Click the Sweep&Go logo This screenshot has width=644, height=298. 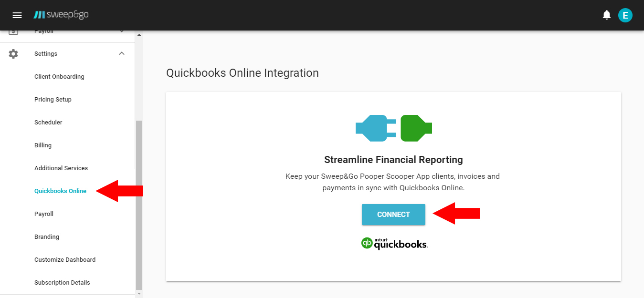pos(61,15)
